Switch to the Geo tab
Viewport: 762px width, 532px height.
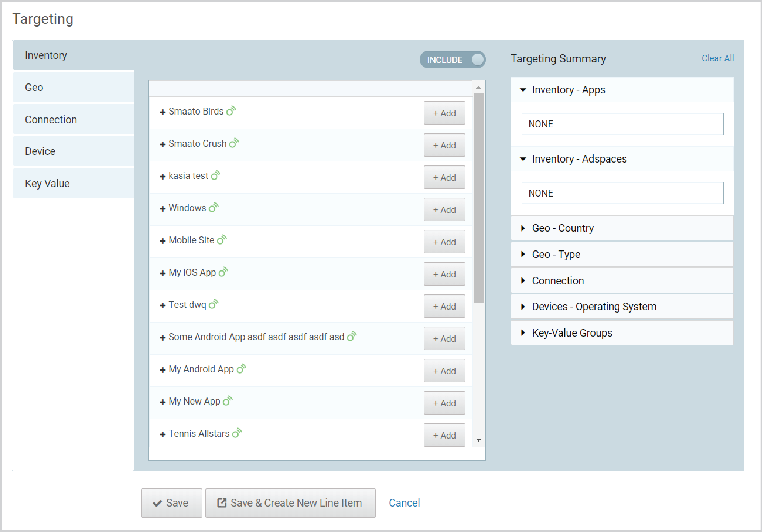[x=73, y=87]
